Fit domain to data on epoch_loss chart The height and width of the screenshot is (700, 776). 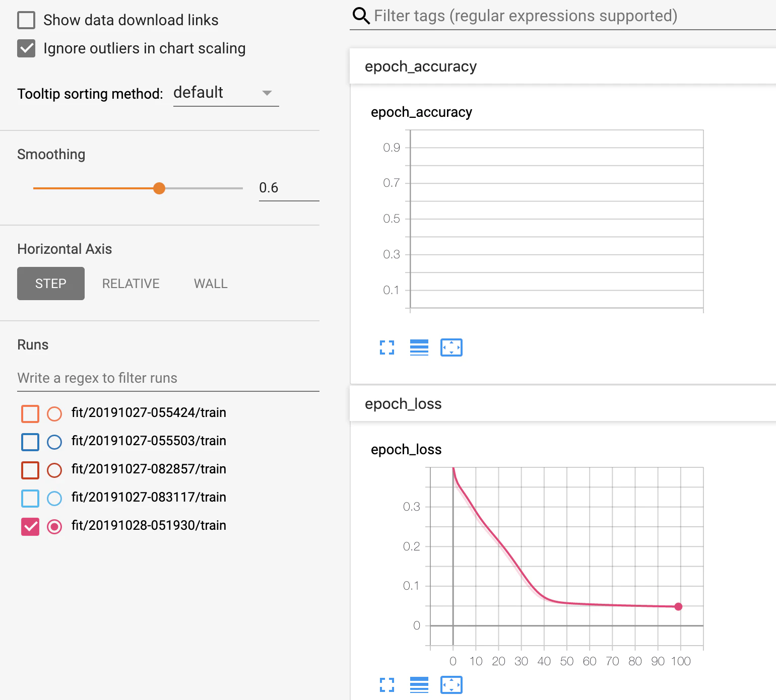coord(451,685)
